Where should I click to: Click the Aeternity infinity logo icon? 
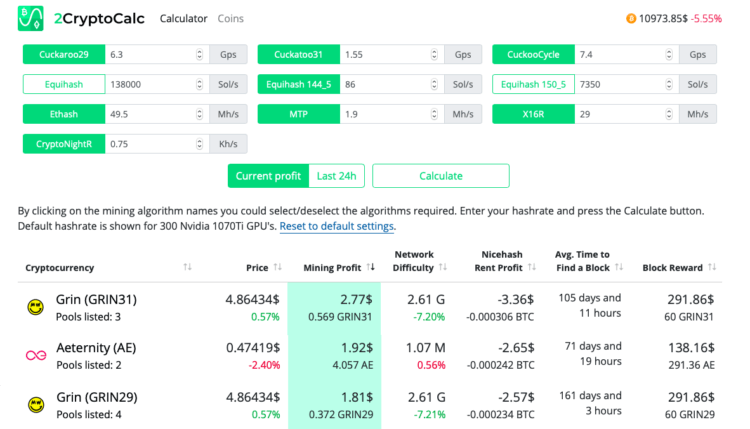coord(36,355)
